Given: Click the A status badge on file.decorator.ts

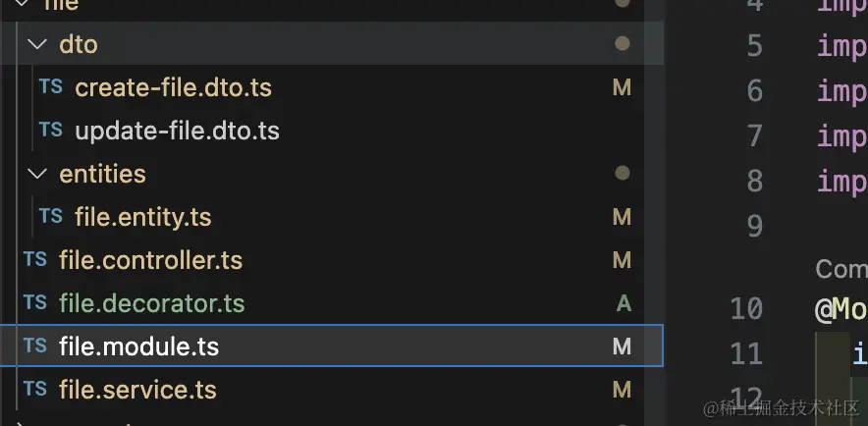Looking at the screenshot, I should (x=623, y=303).
